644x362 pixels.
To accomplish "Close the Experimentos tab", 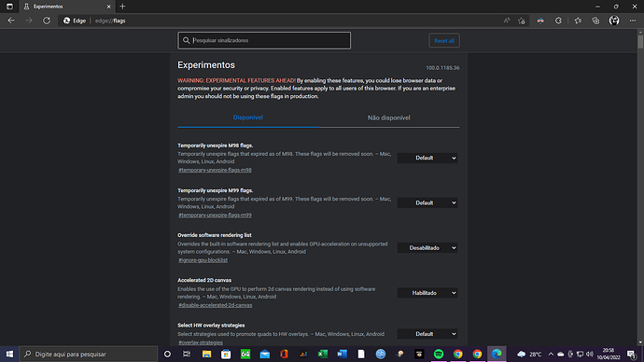I will click(109, 7).
